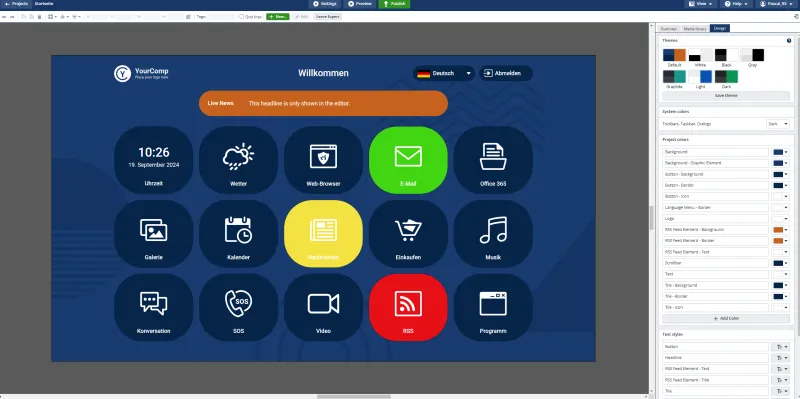
Task: Select the SOS phone tile
Action: 238,307
